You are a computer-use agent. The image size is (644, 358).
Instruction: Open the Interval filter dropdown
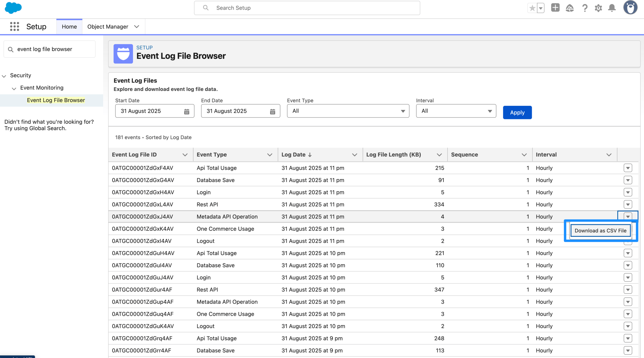coord(489,111)
